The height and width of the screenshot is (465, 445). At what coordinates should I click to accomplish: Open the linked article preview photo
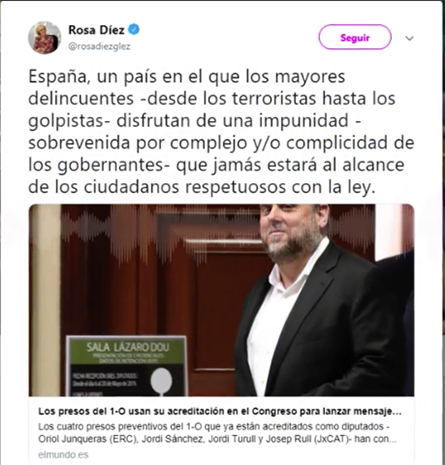pyautogui.click(x=221, y=300)
